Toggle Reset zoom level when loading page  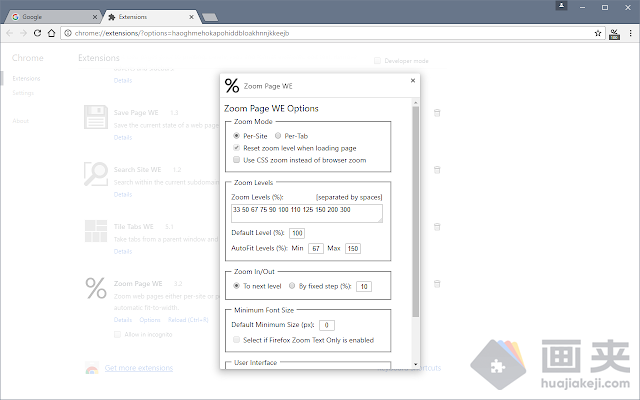click(237, 147)
